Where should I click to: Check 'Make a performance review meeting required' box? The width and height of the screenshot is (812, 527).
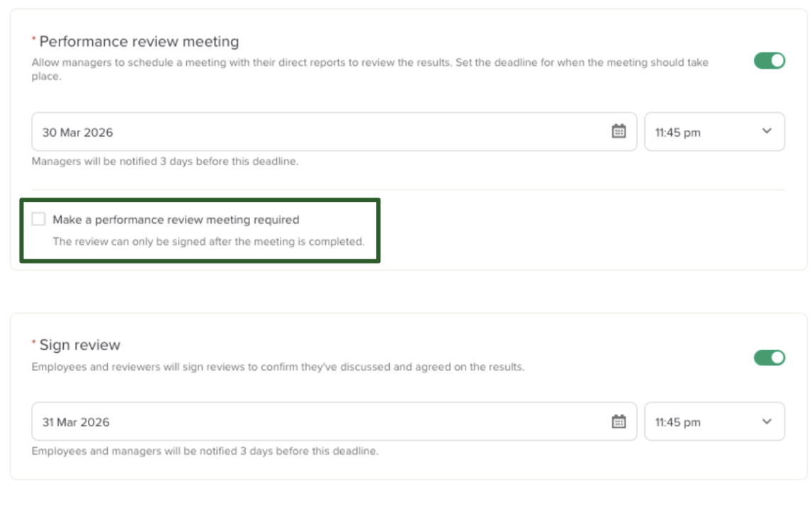tap(39, 220)
